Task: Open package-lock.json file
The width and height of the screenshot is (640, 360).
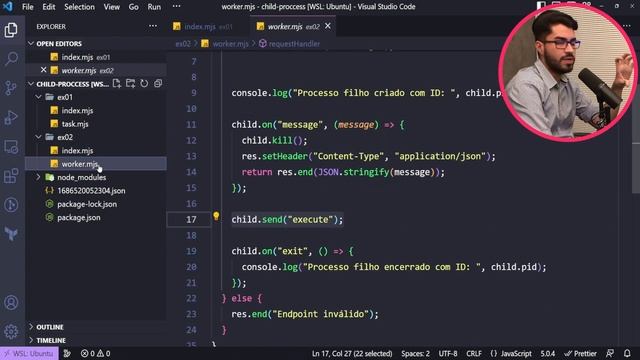Action: (96, 204)
